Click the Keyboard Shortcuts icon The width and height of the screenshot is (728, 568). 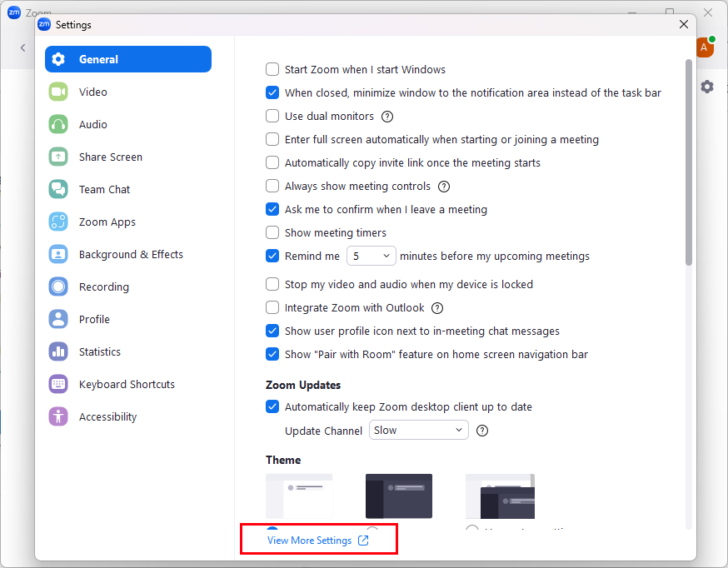(x=58, y=384)
